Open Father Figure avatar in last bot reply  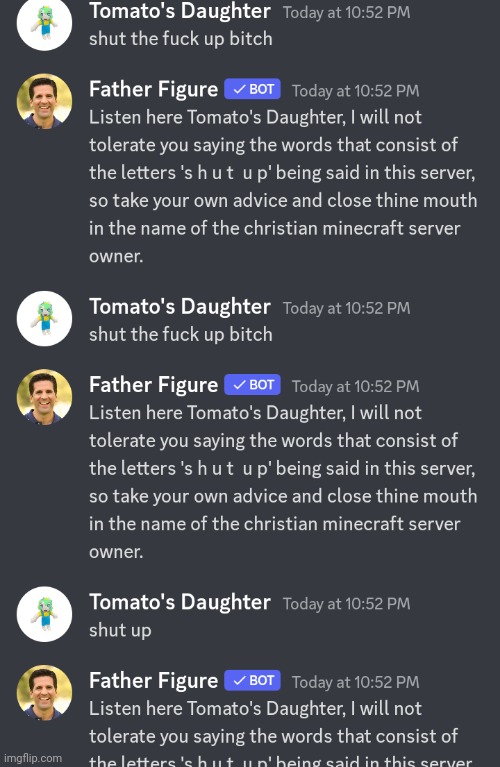pos(44,692)
